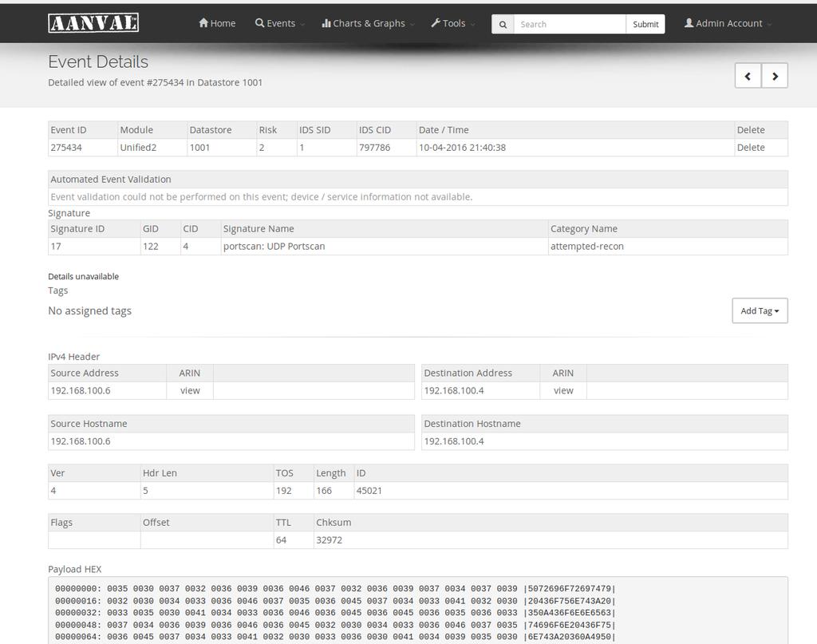The width and height of the screenshot is (817, 644).
Task: Click source hostname 192.168.100.6
Action: pos(81,441)
